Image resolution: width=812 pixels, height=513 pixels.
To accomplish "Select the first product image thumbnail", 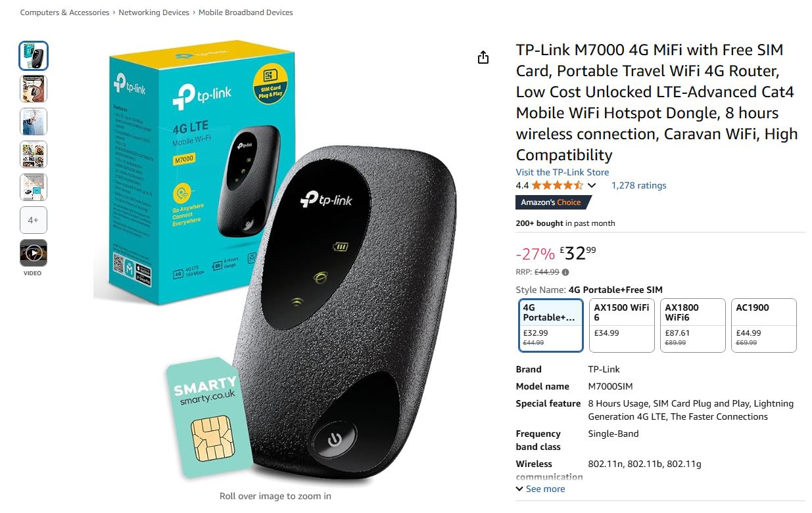I will (x=34, y=56).
